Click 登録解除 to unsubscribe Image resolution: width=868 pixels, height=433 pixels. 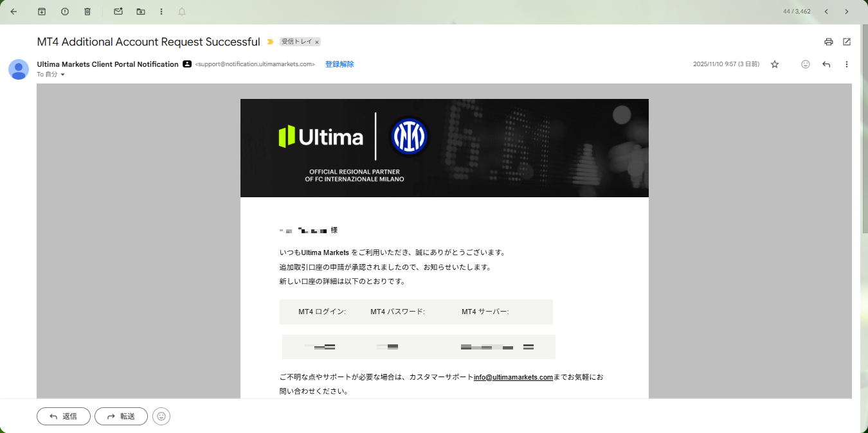[339, 64]
